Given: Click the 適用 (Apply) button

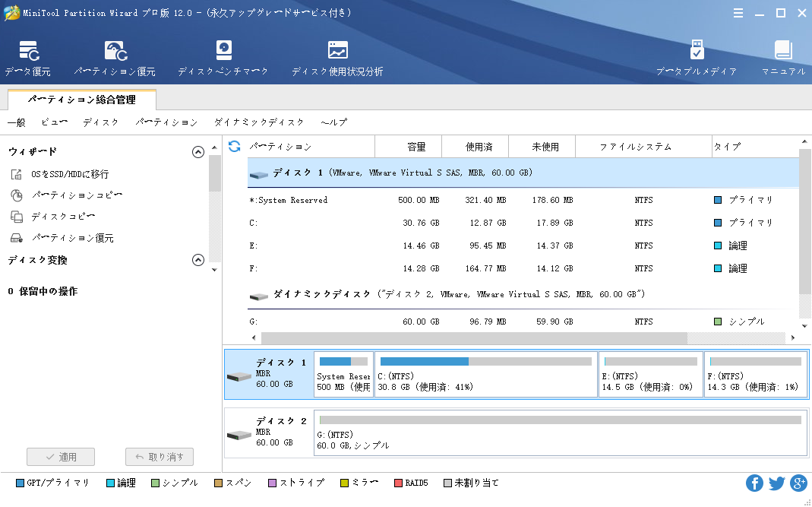Looking at the screenshot, I should [x=61, y=457].
